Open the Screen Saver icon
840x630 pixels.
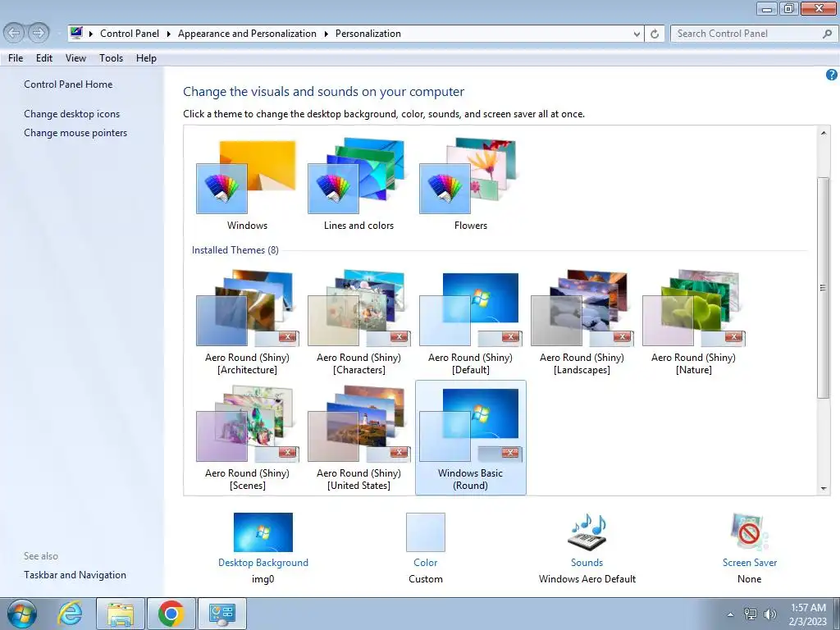pyautogui.click(x=750, y=532)
